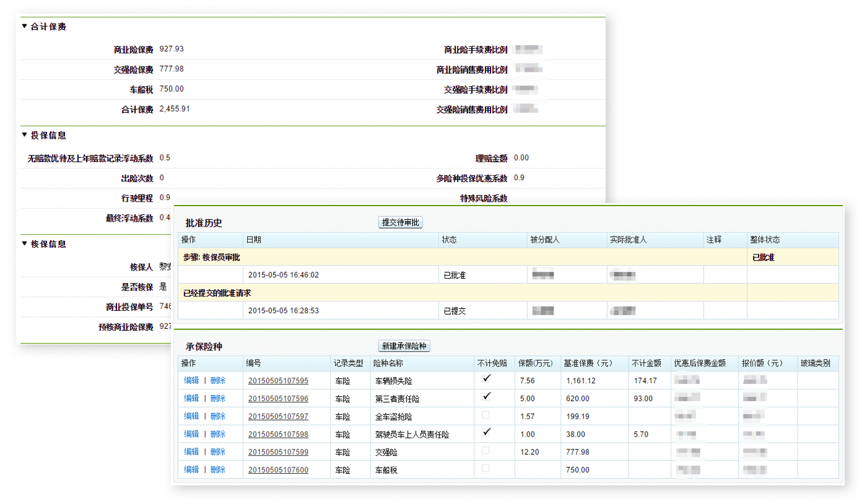This screenshot has height=504, width=862.
Task: Open record number 20150505107597
Action: point(278,417)
